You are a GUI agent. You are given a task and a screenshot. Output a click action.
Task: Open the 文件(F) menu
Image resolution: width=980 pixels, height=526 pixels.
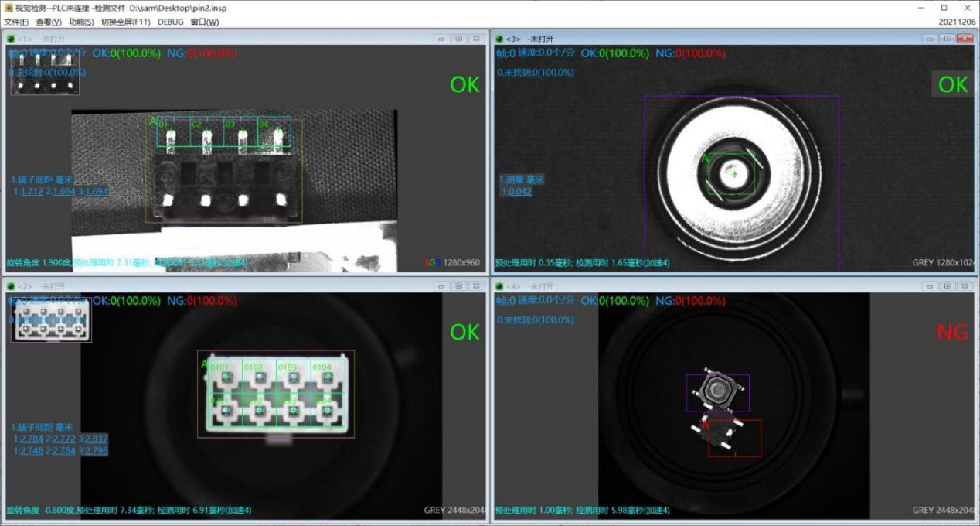tap(16, 22)
